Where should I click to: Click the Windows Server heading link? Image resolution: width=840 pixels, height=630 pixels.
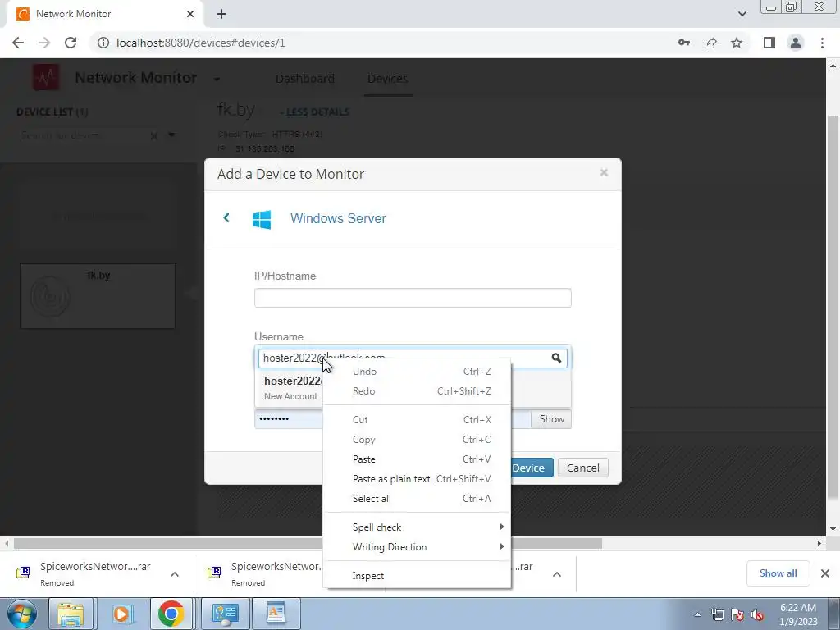click(338, 218)
